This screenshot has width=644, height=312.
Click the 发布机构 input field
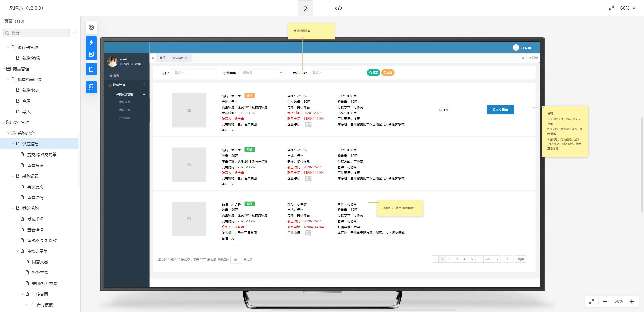pos(331,73)
